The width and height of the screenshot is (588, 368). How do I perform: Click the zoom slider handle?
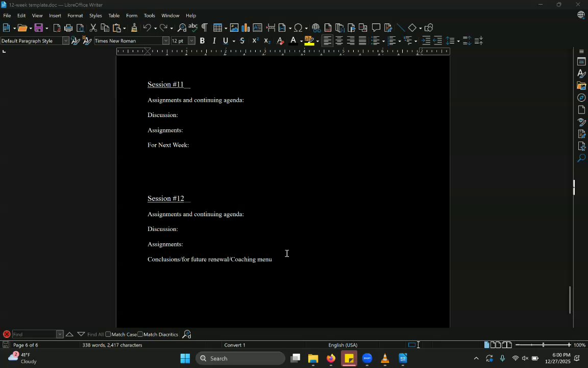tap(543, 344)
